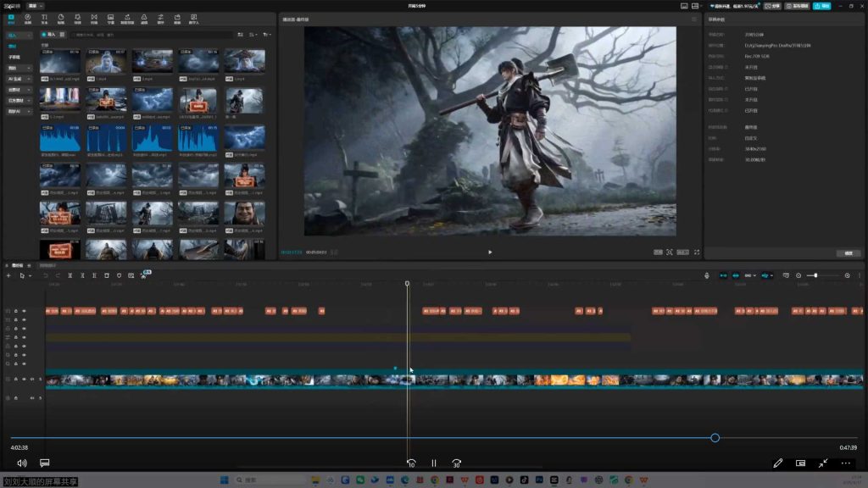This screenshot has height=488, width=868.
Task: Hide the orange caption track
Action: click(x=24, y=311)
